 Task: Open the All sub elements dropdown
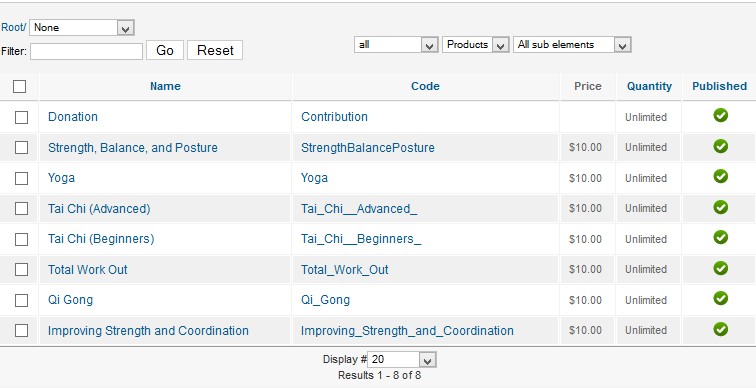click(x=572, y=44)
